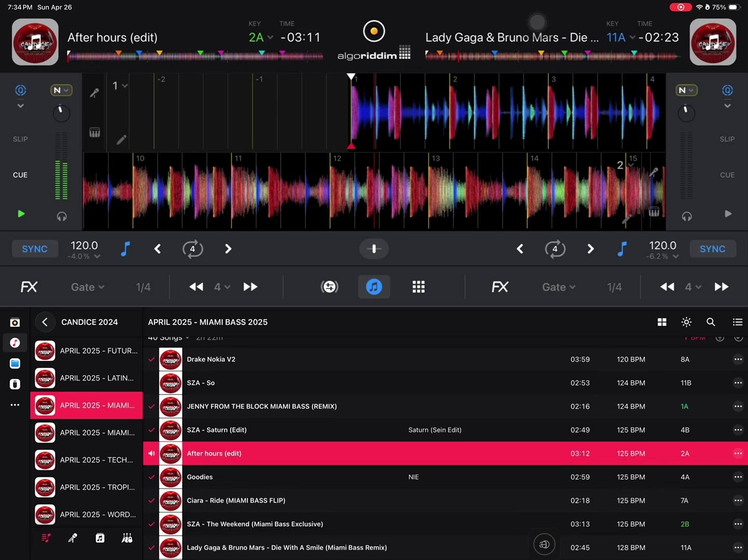The height and width of the screenshot is (560, 748).
Task: Jump forward four beats on the right deck
Action: (x=721, y=287)
